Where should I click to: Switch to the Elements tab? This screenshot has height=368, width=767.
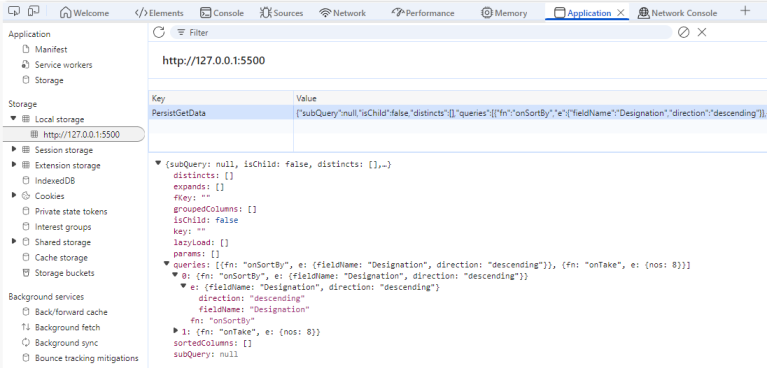(x=159, y=13)
